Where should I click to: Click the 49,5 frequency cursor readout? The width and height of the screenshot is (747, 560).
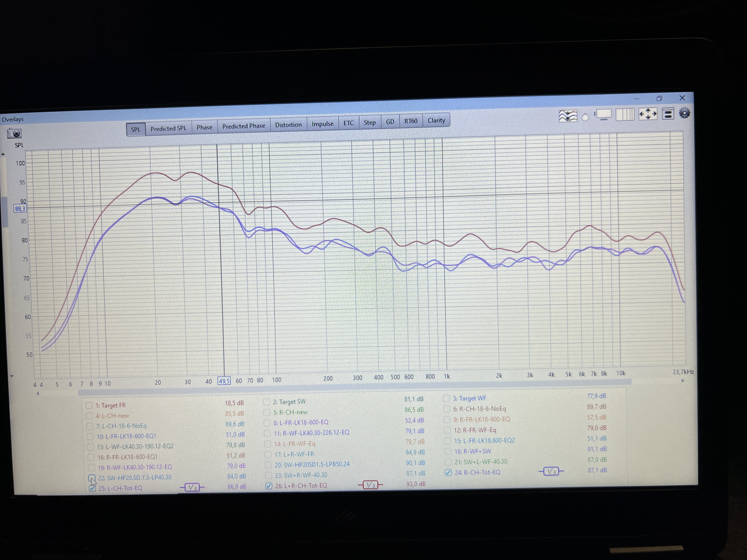(224, 381)
